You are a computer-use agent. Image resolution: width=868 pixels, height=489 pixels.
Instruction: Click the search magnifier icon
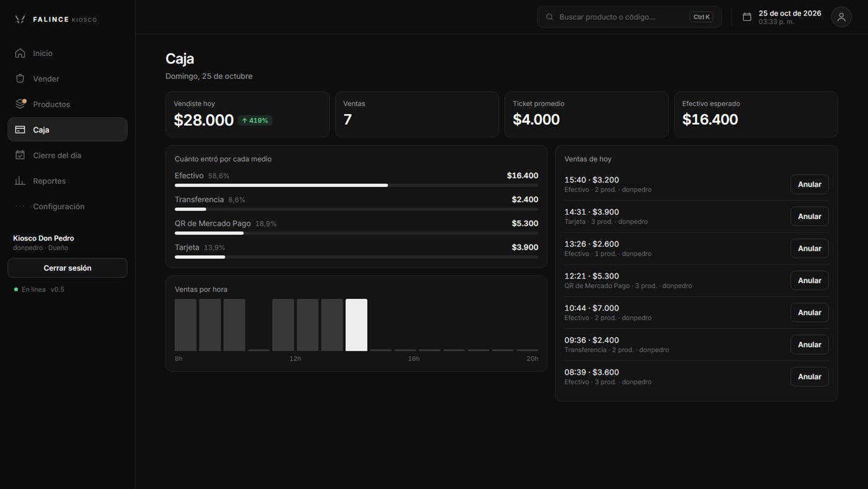pyautogui.click(x=549, y=17)
